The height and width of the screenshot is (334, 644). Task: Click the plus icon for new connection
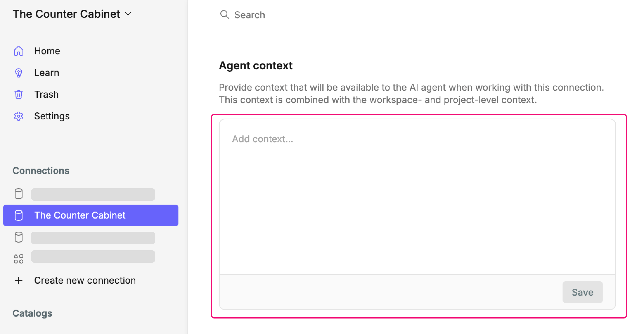pos(18,280)
